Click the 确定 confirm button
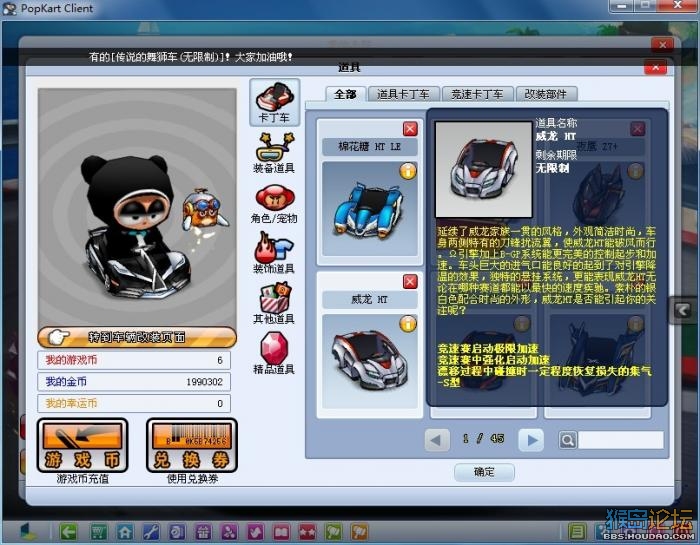The width and height of the screenshot is (700, 545). (x=484, y=472)
